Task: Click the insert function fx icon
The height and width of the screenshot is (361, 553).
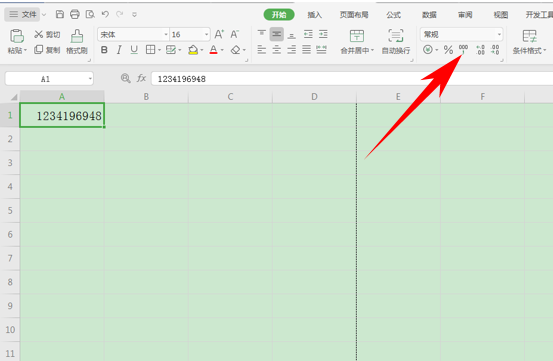Action: 141,78
